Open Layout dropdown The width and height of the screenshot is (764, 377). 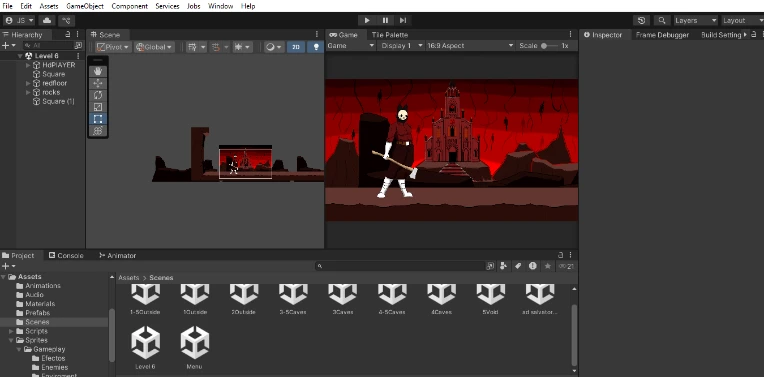click(742, 20)
